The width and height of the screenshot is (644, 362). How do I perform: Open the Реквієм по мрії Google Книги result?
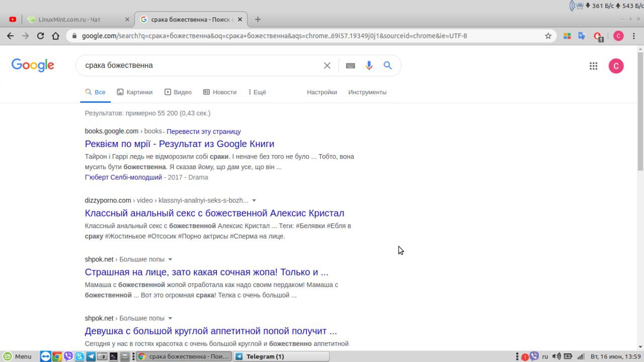[x=180, y=144]
